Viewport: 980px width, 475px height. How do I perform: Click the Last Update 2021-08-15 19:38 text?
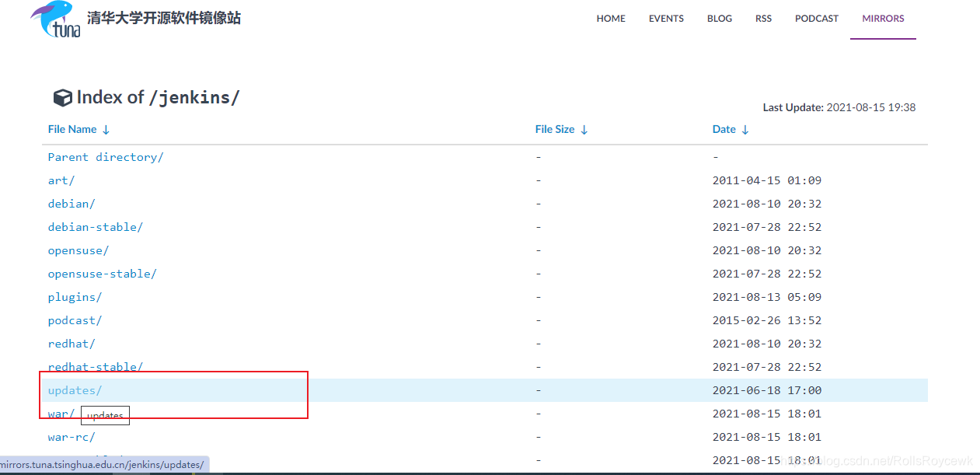[x=839, y=107]
